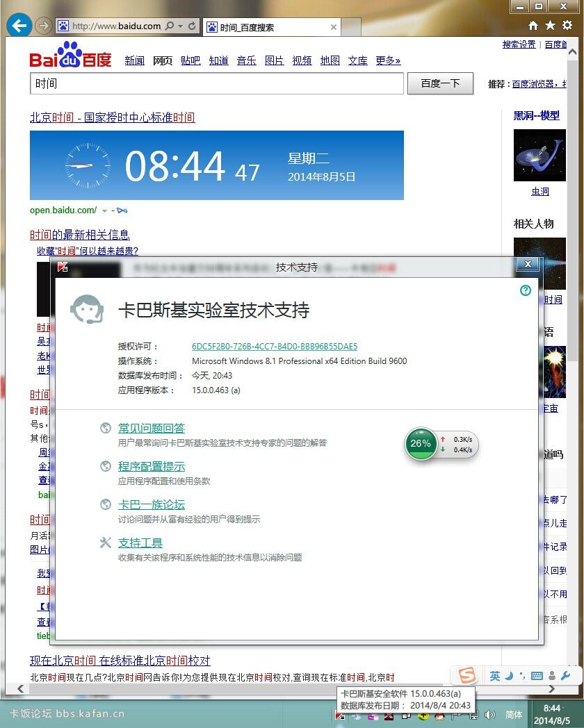
Task: Click the horizontal scrollbar left arrow
Action: (20, 688)
